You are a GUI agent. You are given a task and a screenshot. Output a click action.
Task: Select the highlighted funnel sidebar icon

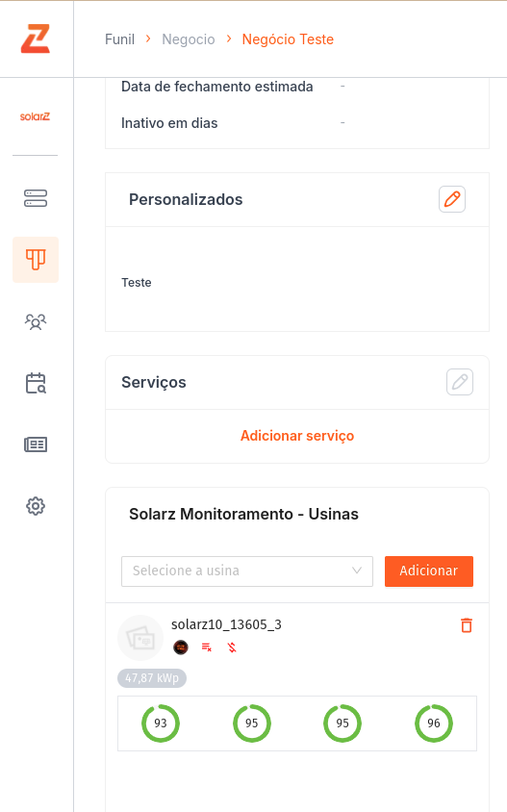point(36,260)
